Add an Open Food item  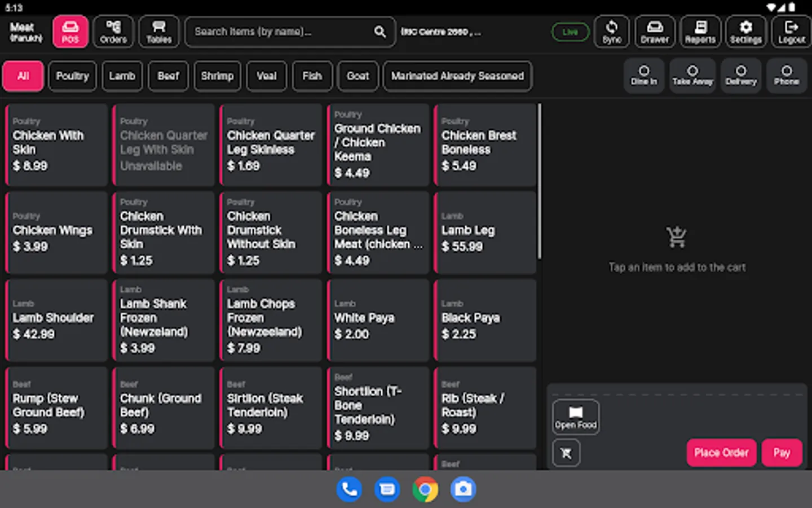(x=576, y=417)
